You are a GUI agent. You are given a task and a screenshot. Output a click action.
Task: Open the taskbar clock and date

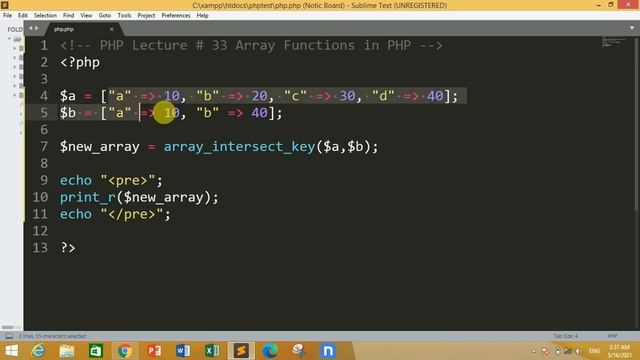tap(619, 351)
